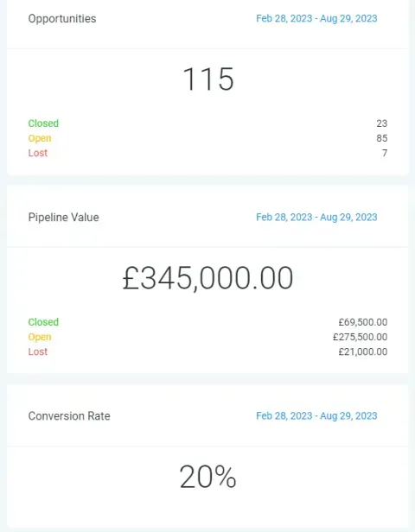Click the Conversion Rate card title
The height and width of the screenshot is (532, 415).
click(x=69, y=416)
